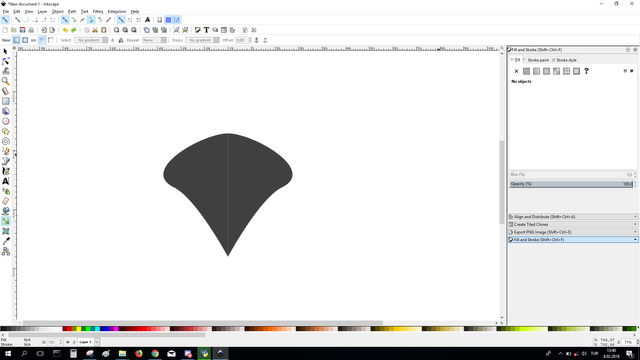Image resolution: width=640 pixels, height=360 pixels.
Task: Open the Repeat dropdown
Action: (154, 40)
